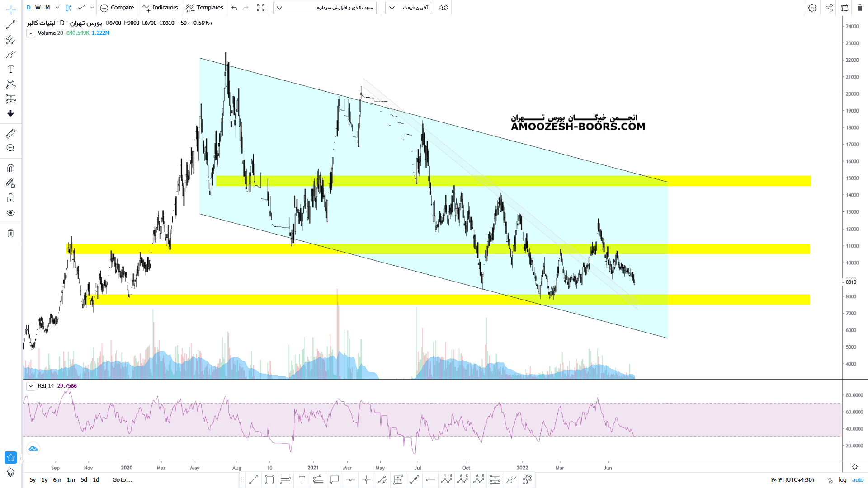Select the trend line tool in left sidebar
868x488 pixels.
(11, 25)
